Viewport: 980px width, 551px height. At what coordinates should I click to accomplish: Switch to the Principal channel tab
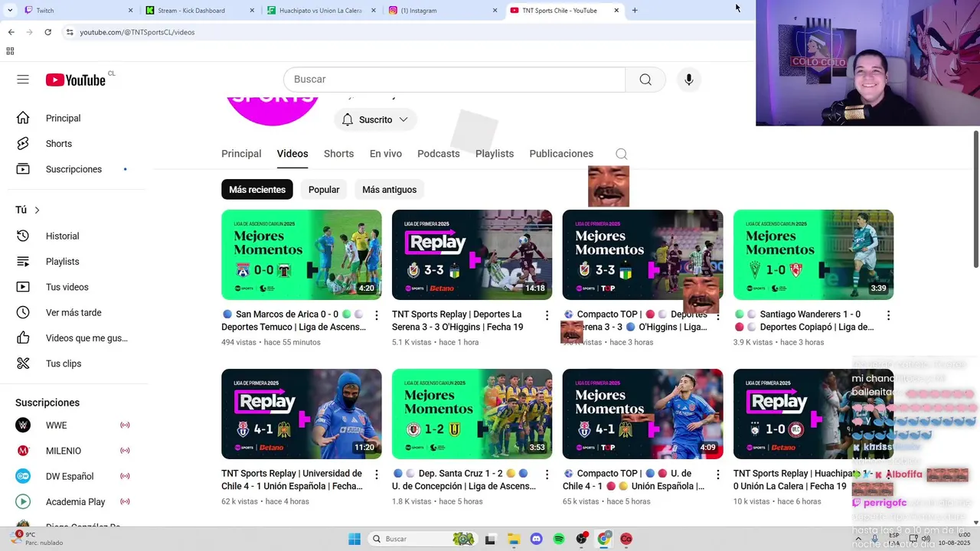(x=241, y=154)
